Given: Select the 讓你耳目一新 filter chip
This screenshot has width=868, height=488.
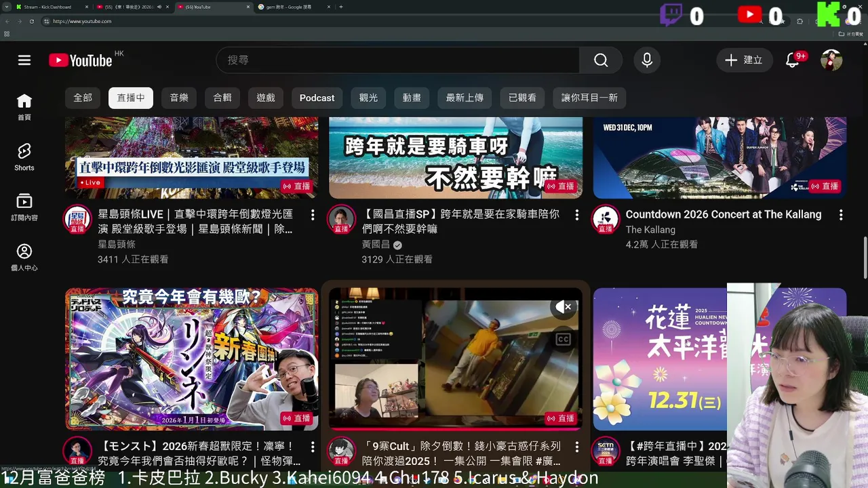Looking at the screenshot, I should coord(589,98).
